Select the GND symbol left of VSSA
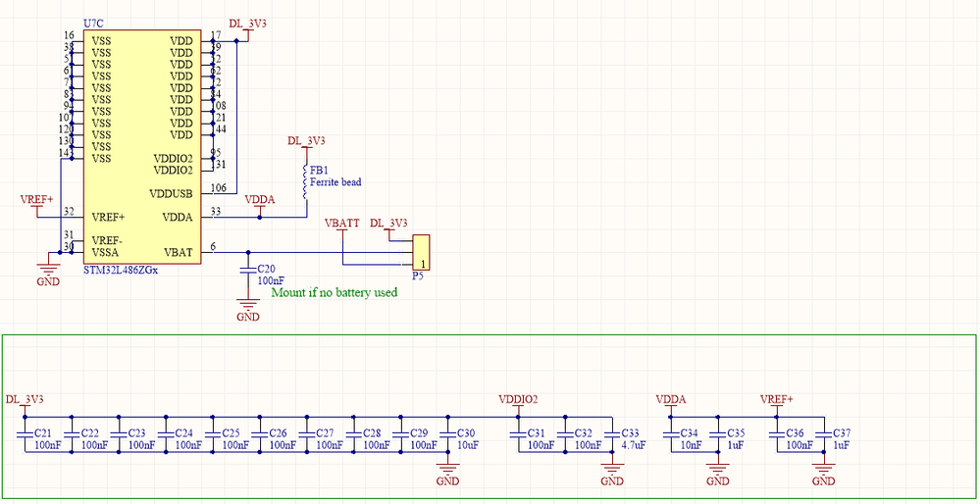Screen dimensions: 980x504 [x=48, y=273]
